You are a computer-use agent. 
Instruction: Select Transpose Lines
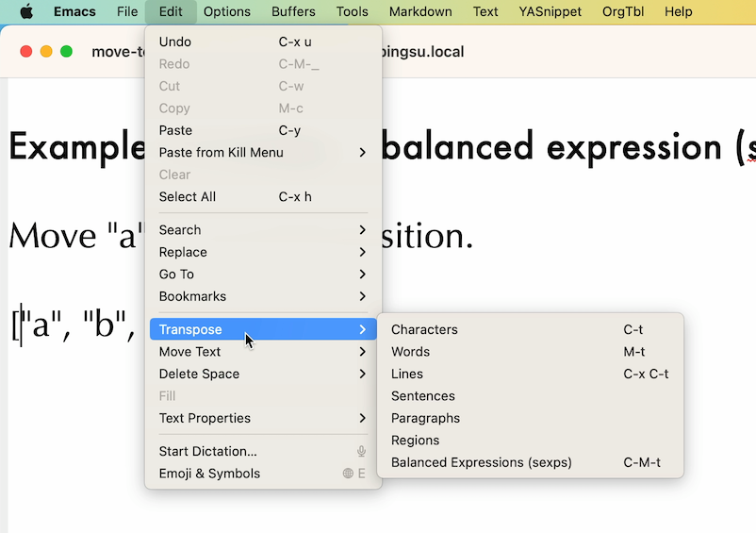click(531, 374)
